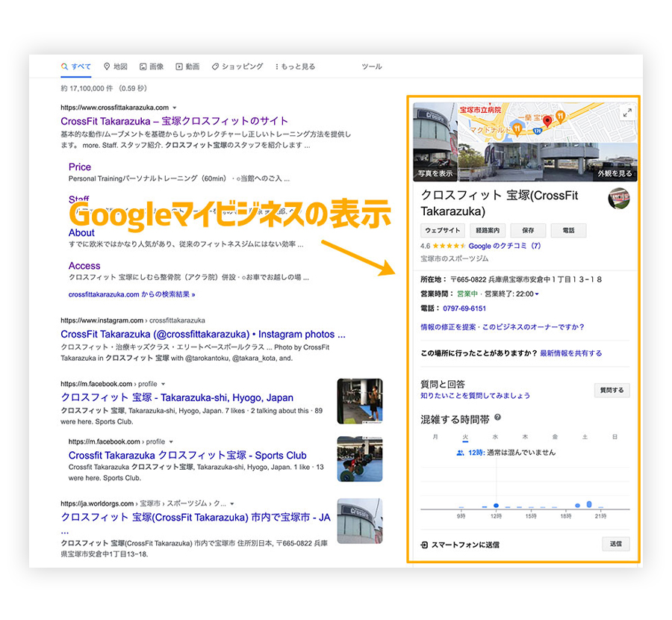Open the dropdown arrow beside crossfittakarazuka.com URL
672x620 pixels.
[x=175, y=108]
